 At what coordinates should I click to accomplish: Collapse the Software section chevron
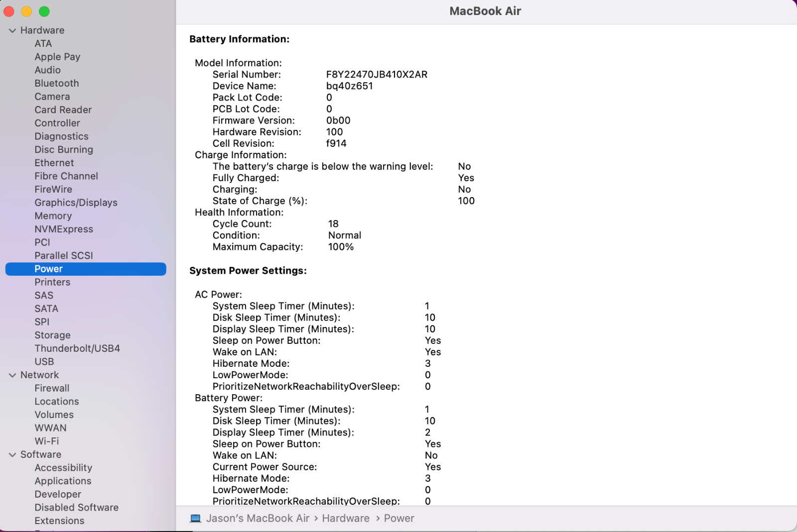(x=12, y=455)
